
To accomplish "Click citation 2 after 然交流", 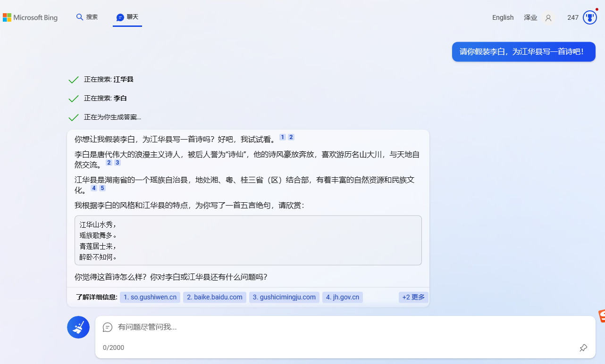I will (x=109, y=163).
